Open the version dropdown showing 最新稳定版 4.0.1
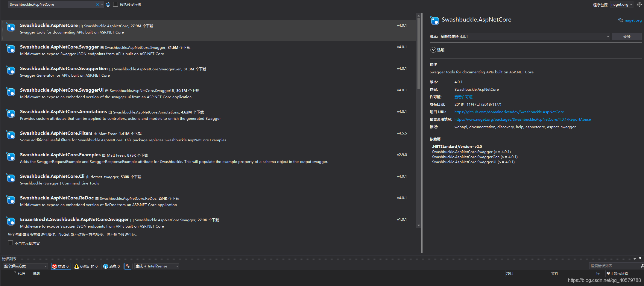Image resolution: width=644 pixels, height=286 pixels. [525, 37]
